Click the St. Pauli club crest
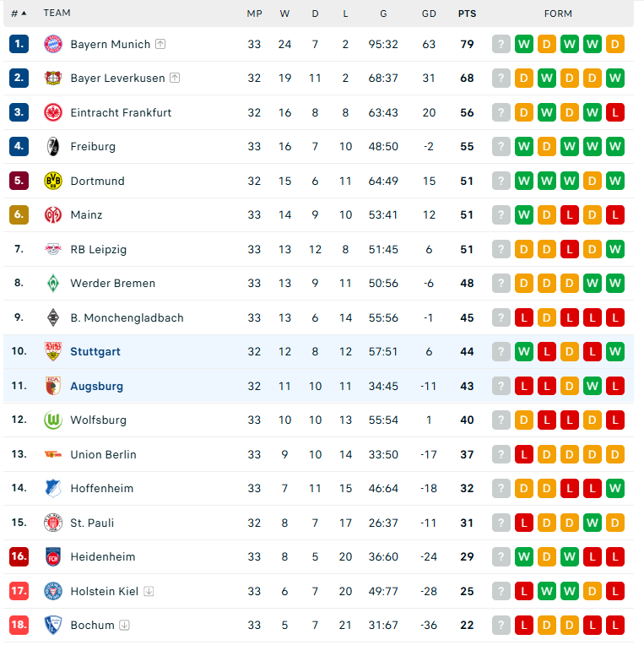 [x=53, y=523]
